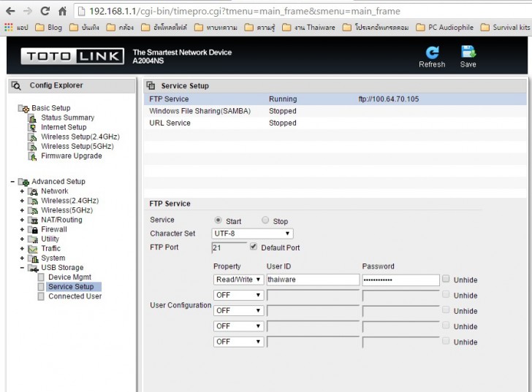
Task: Open Connected User under USB Storage
Action: point(75,296)
